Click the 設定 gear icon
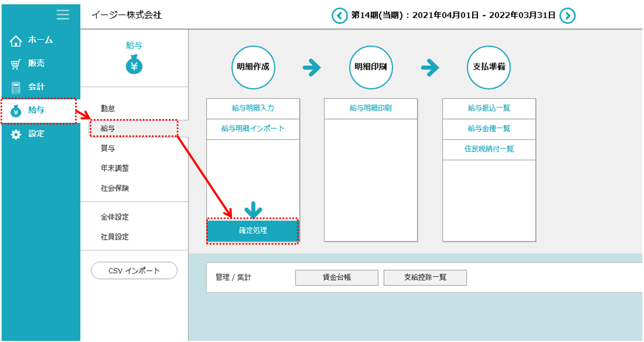The width and height of the screenshot is (644, 342). [x=16, y=134]
